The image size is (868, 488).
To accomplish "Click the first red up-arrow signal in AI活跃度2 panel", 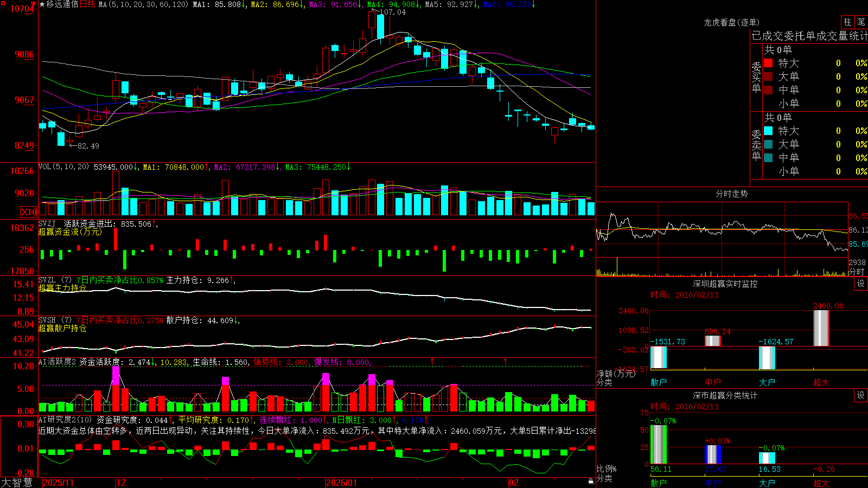I will (x=432, y=361).
